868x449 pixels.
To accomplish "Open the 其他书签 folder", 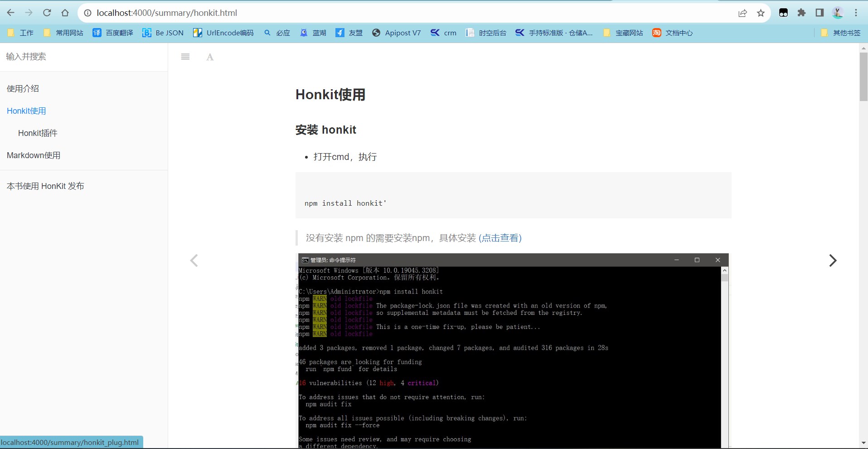I will (841, 33).
